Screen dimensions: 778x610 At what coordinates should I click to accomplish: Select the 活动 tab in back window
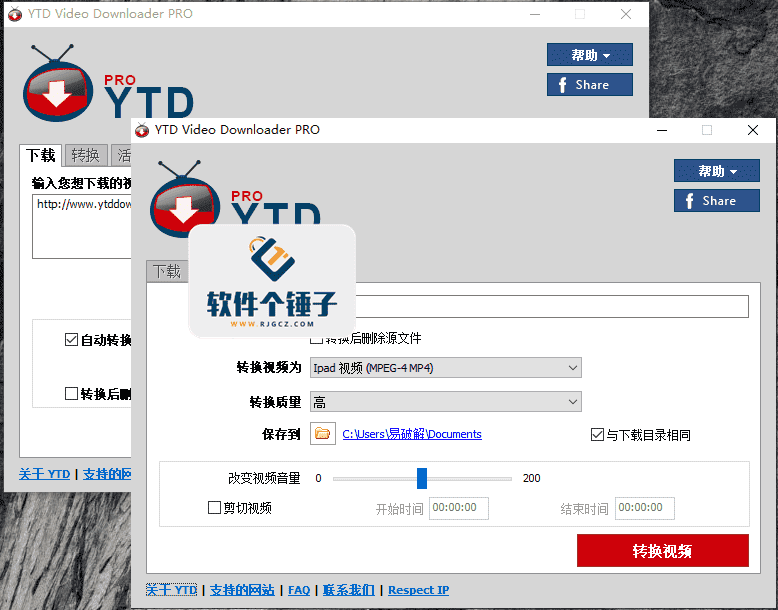[x=122, y=156]
